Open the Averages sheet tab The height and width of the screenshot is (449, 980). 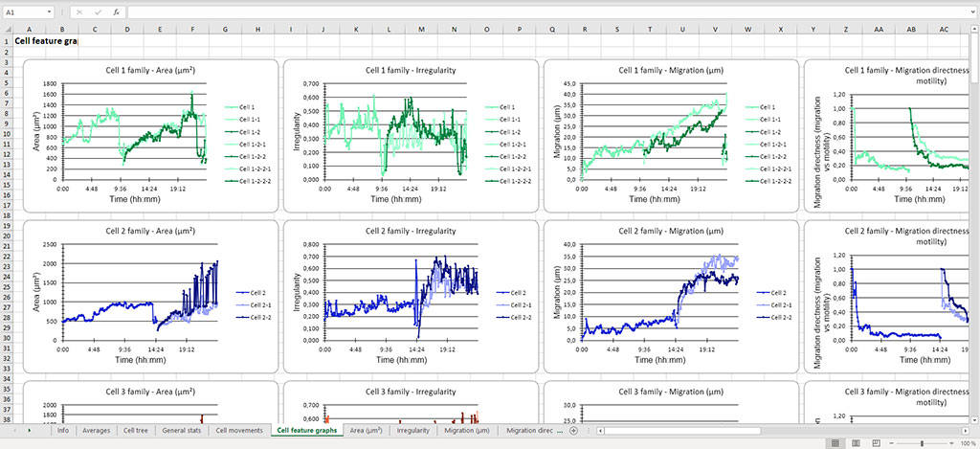click(97, 430)
